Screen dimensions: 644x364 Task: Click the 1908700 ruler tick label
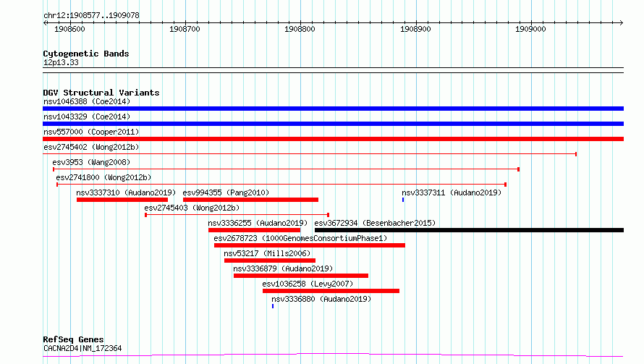(185, 29)
